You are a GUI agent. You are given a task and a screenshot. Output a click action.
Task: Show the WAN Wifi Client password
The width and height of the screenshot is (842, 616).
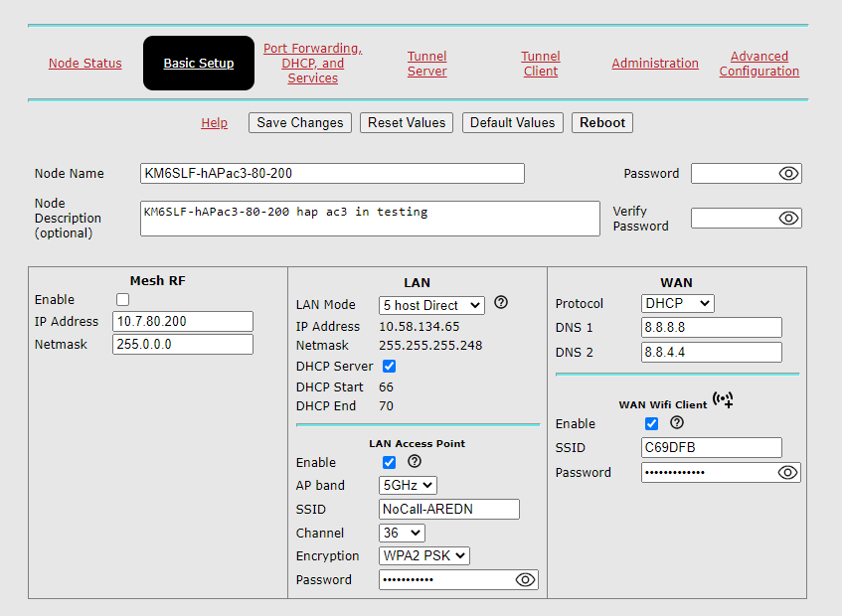[790, 472]
